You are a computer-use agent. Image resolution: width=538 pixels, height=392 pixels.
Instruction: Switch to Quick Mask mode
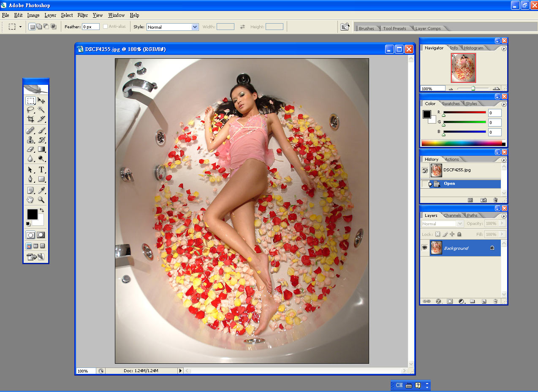(x=41, y=235)
